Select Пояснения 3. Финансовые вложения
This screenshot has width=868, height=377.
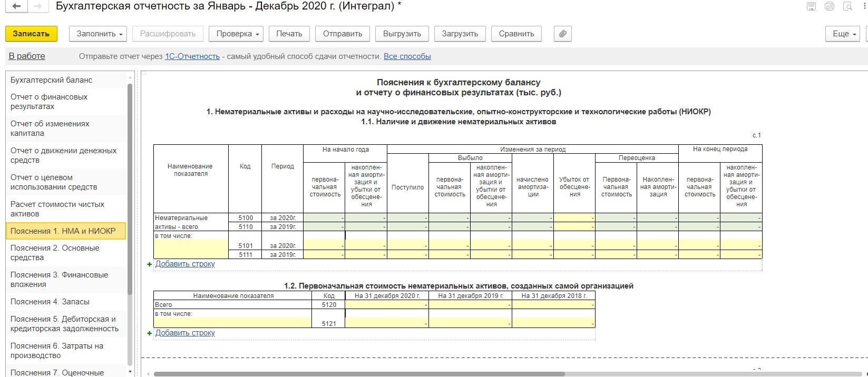point(66,280)
